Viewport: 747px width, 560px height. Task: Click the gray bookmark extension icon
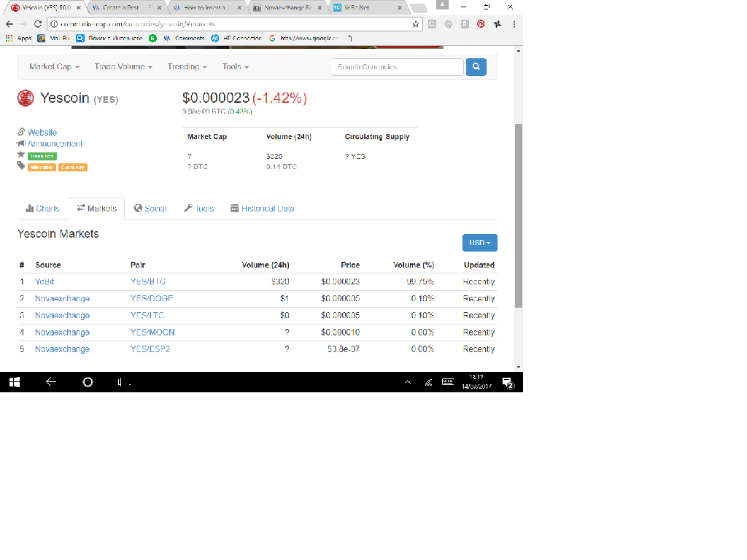[x=465, y=24]
